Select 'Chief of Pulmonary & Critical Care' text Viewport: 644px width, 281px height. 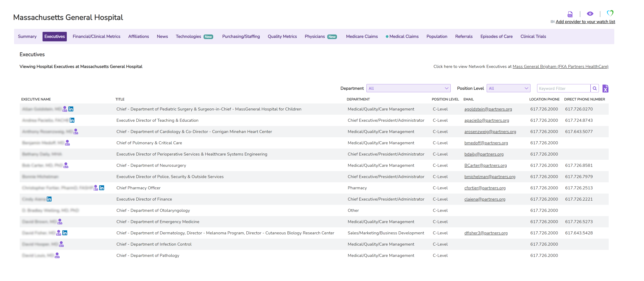point(149,143)
